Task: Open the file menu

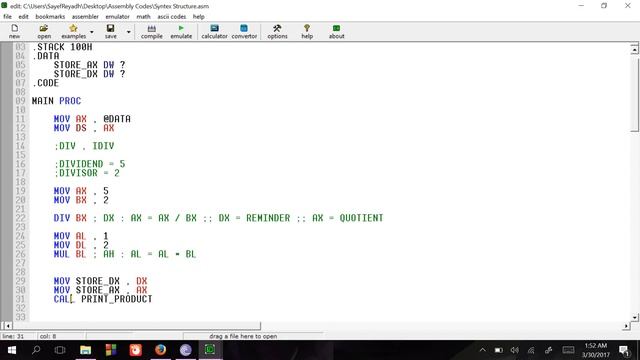Action: pyautogui.click(x=7, y=17)
